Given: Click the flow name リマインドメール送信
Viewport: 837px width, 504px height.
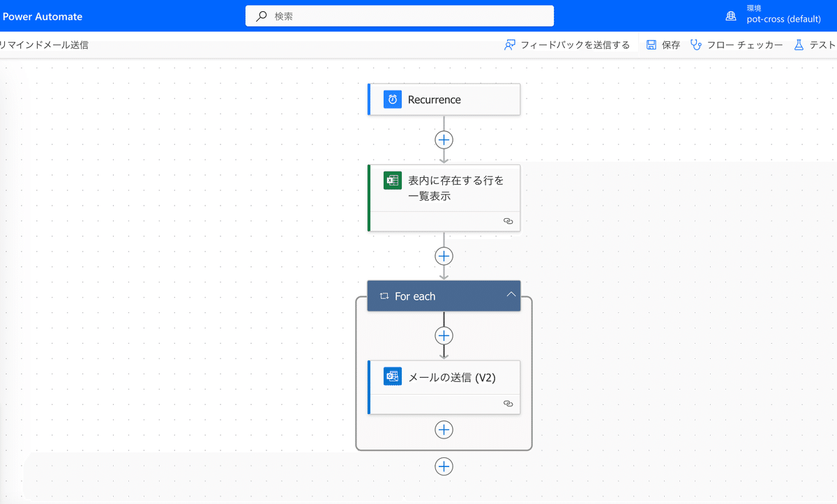Looking at the screenshot, I should click(x=44, y=45).
